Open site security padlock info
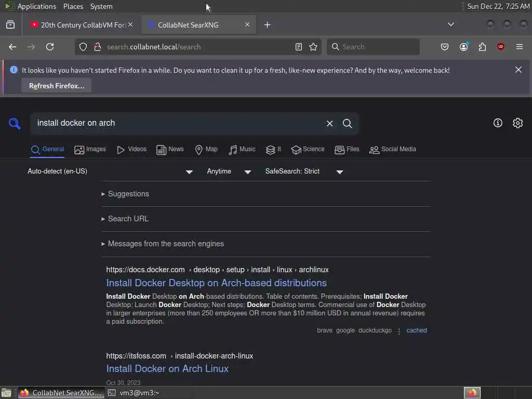This screenshot has width=532, height=399. pyautogui.click(x=98, y=47)
